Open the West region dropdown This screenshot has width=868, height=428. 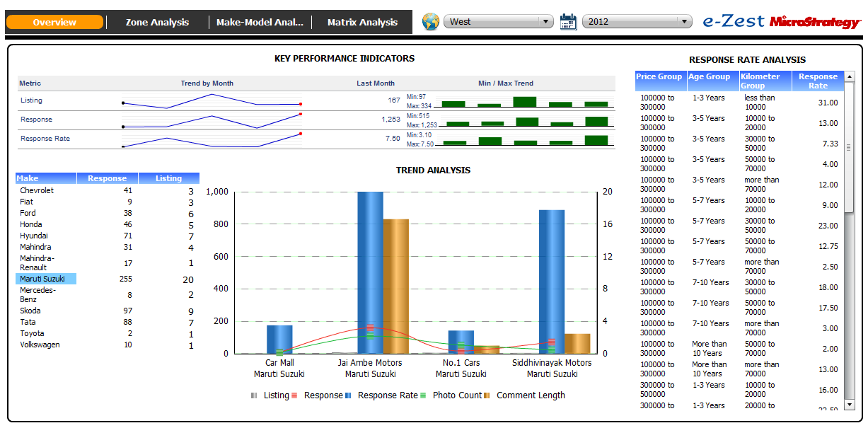coord(499,22)
